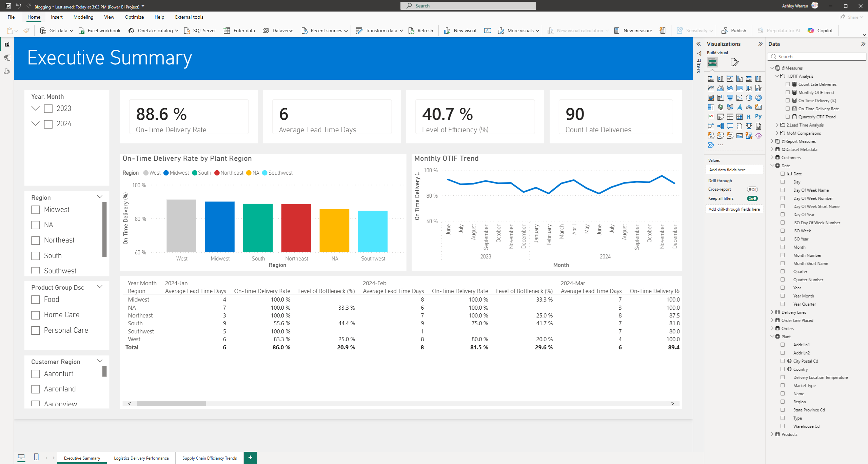Image resolution: width=868 pixels, height=464 pixels.
Task: Toggle the Keep all filters switch
Action: point(752,198)
